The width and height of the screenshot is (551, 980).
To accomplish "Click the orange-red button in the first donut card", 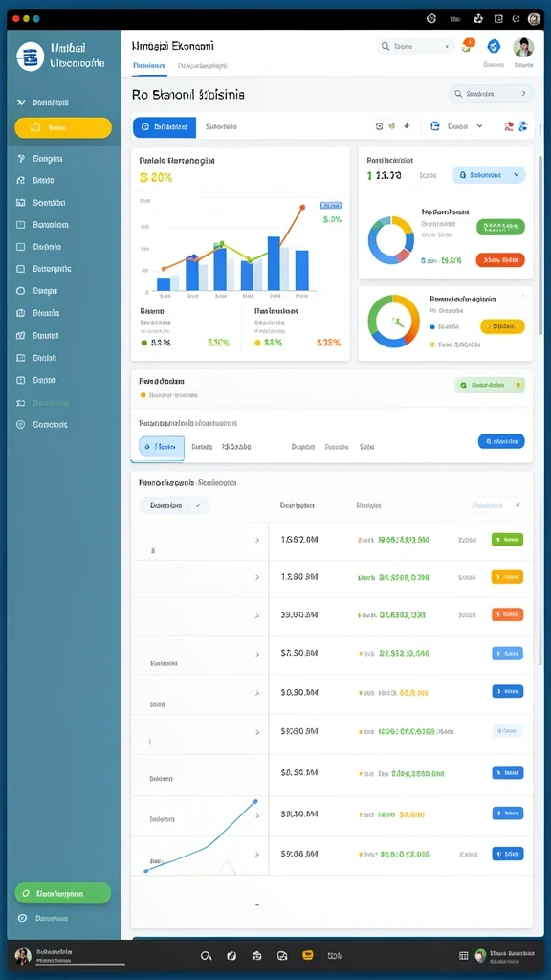I will point(500,259).
